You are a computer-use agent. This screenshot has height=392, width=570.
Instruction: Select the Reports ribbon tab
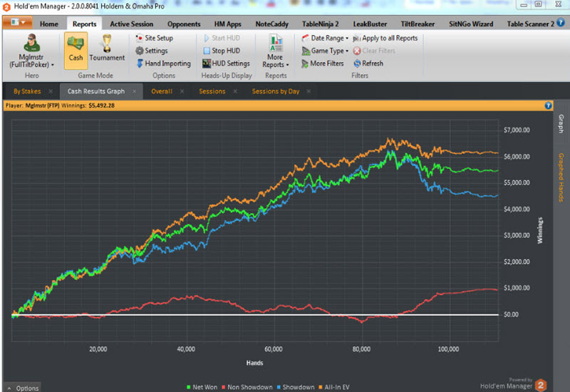[x=84, y=24]
